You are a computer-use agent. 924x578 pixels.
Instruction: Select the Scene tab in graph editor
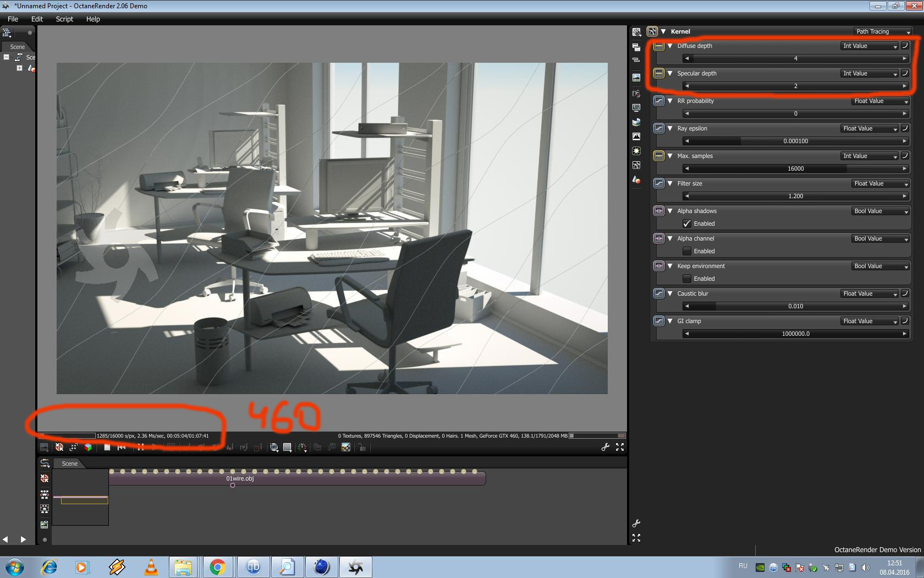(69, 464)
